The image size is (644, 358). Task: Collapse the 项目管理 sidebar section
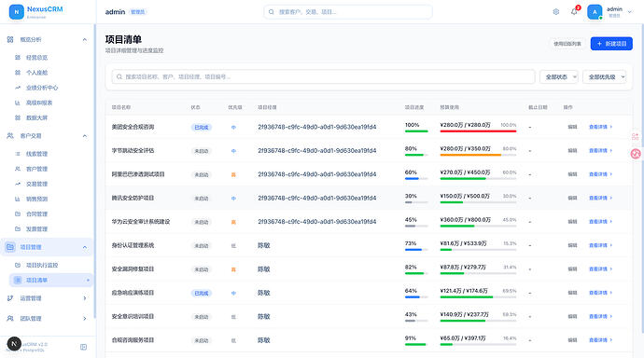click(85, 247)
